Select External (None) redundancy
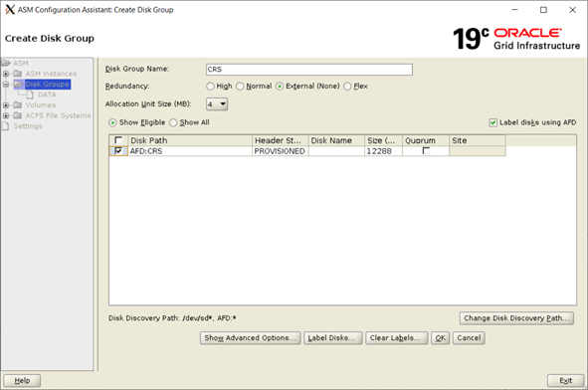Image resolution: width=588 pixels, height=390 pixels. tap(280, 87)
